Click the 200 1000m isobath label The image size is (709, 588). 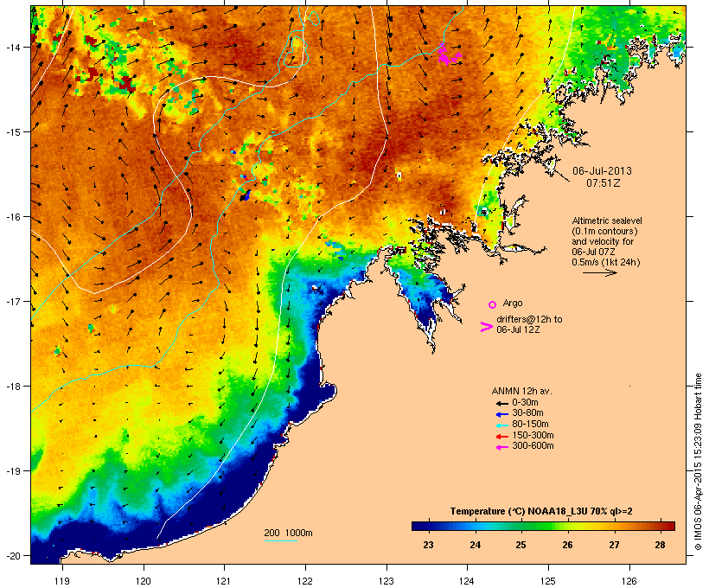288,533
